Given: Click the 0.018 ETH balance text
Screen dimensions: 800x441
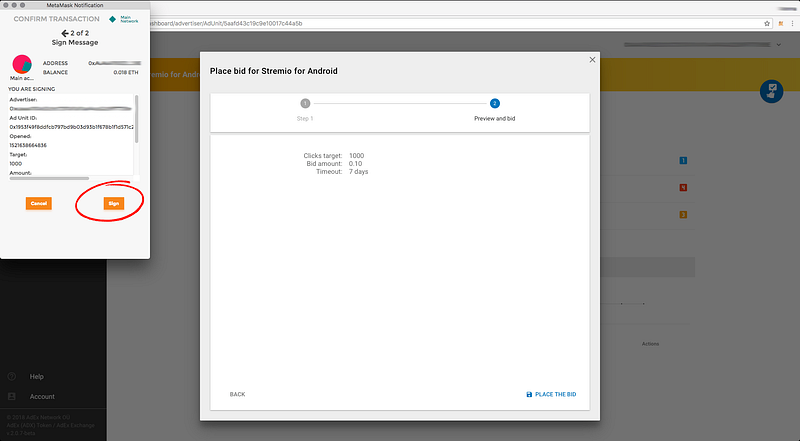Looking at the screenshot, I should [126, 72].
